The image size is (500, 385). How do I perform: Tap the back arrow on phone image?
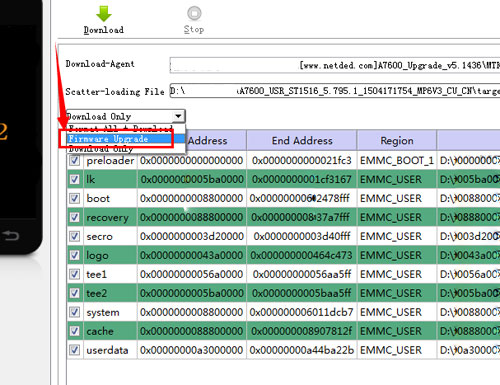point(11,236)
